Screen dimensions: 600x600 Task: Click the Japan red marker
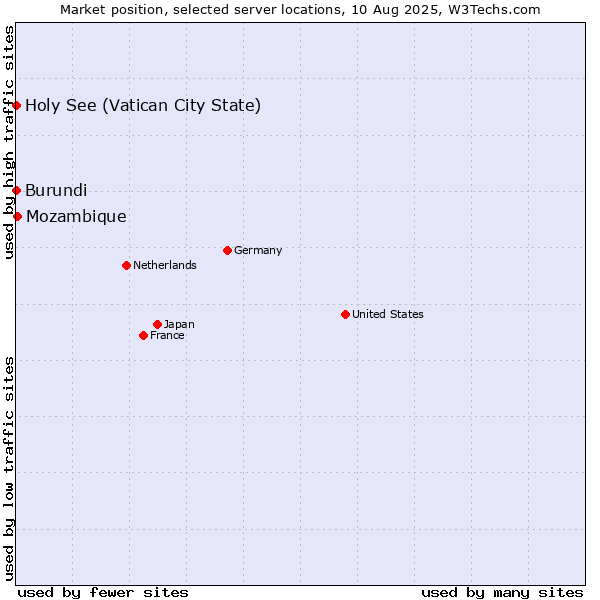(157, 324)
